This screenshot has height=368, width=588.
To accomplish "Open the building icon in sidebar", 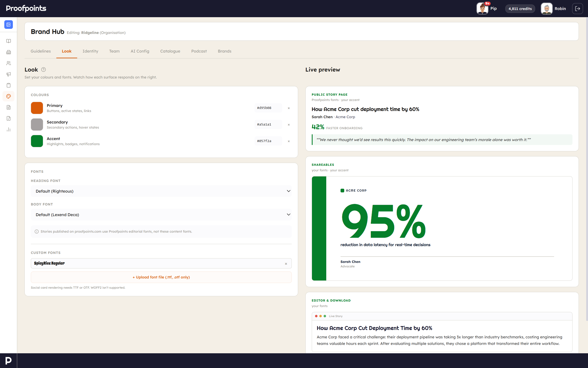I will 9,52.
